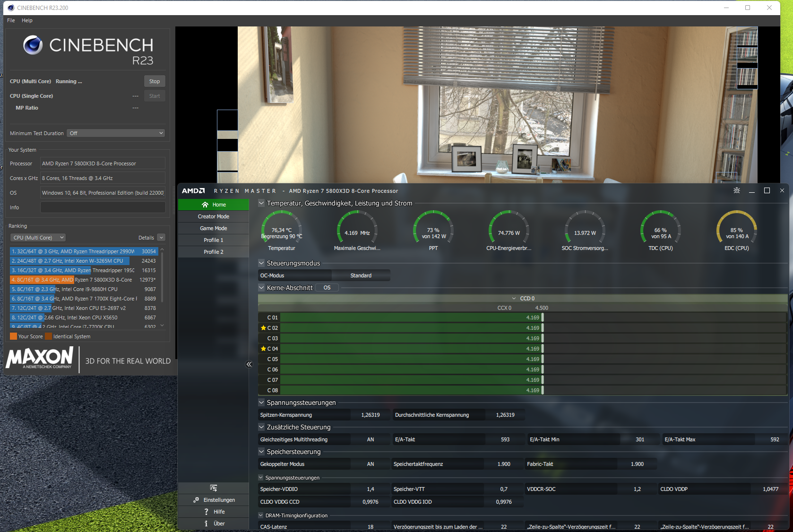Click the Cinebench app icon in title bar

point(11,8)
